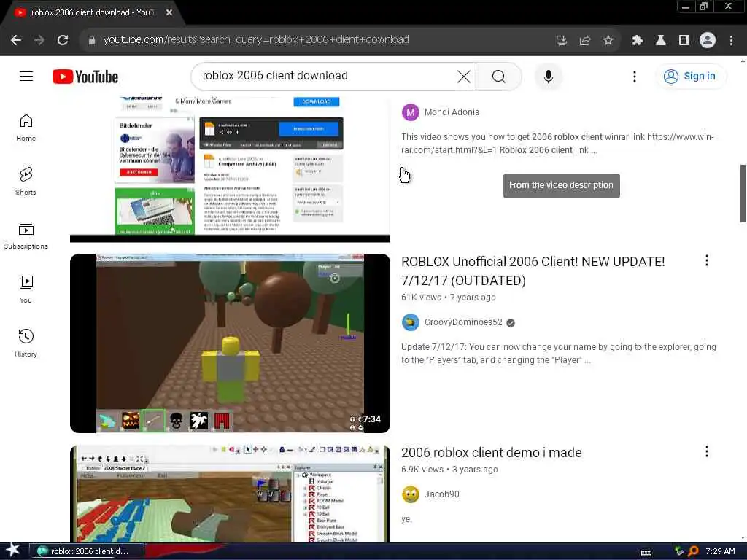The image size is (747, 560).
Task: Open Subscriptions in sidebar
Action: pos(26,236)
